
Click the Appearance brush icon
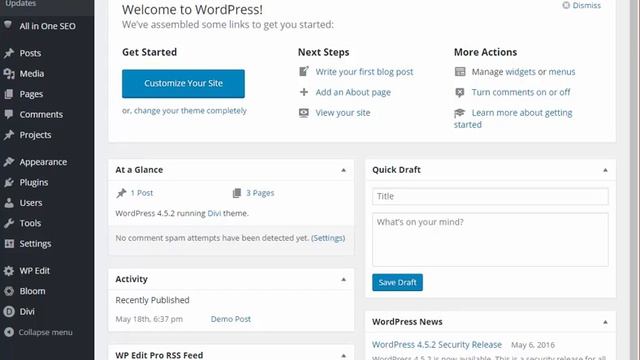pos(9,162)
